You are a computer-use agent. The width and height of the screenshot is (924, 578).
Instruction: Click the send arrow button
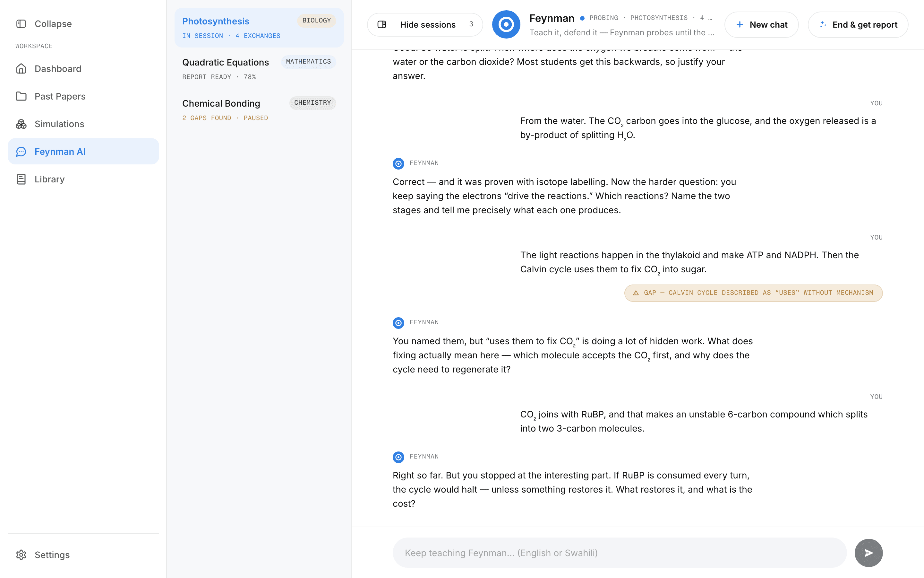pos(868,553)
